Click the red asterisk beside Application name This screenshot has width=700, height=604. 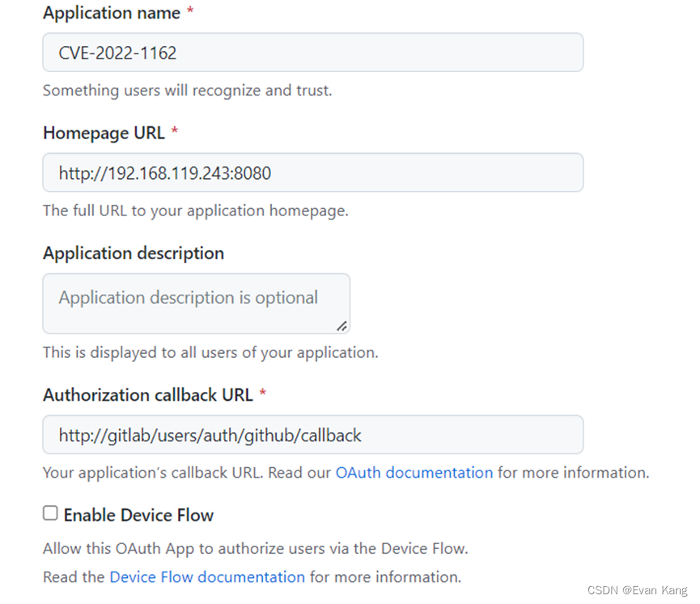click(x=191, y=11)
